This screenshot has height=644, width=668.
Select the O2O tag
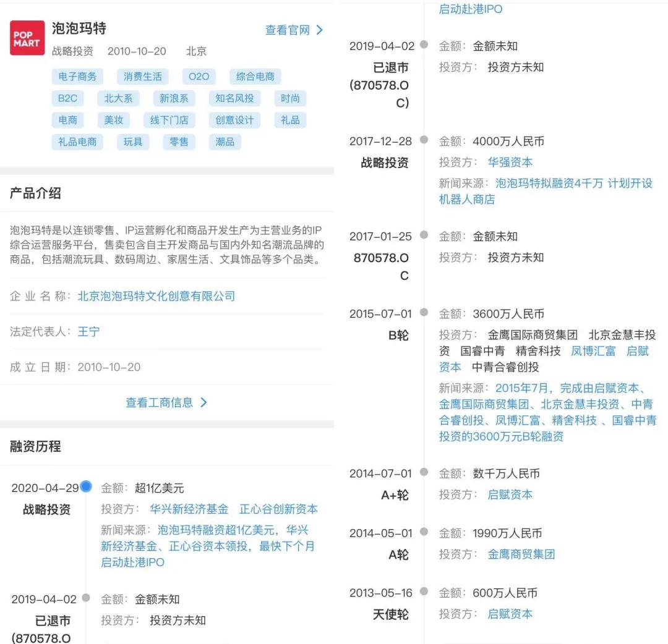[x=199, y=77]
